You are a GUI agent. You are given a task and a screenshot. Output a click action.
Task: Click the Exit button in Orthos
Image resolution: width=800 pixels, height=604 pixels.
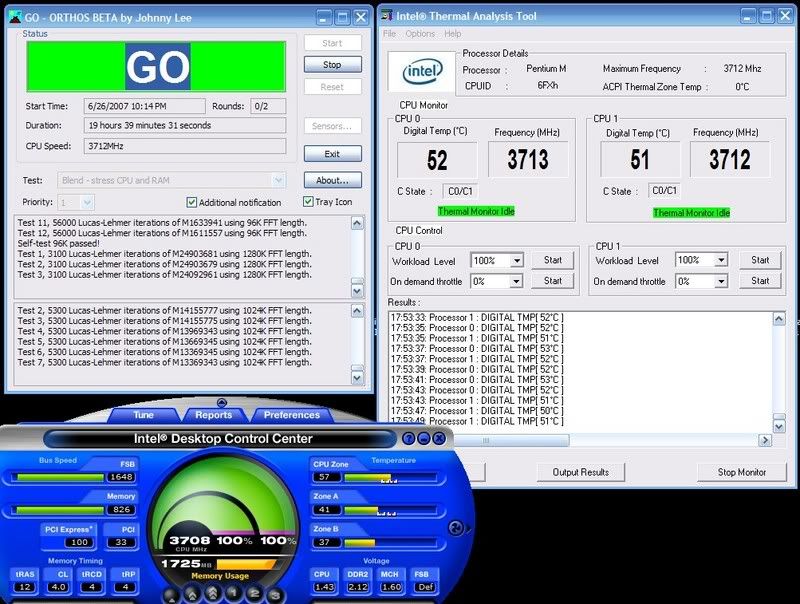(332, 154)
